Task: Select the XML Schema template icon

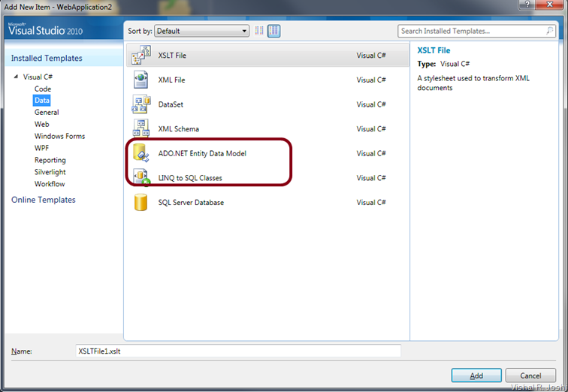Action: coord(141,128)
